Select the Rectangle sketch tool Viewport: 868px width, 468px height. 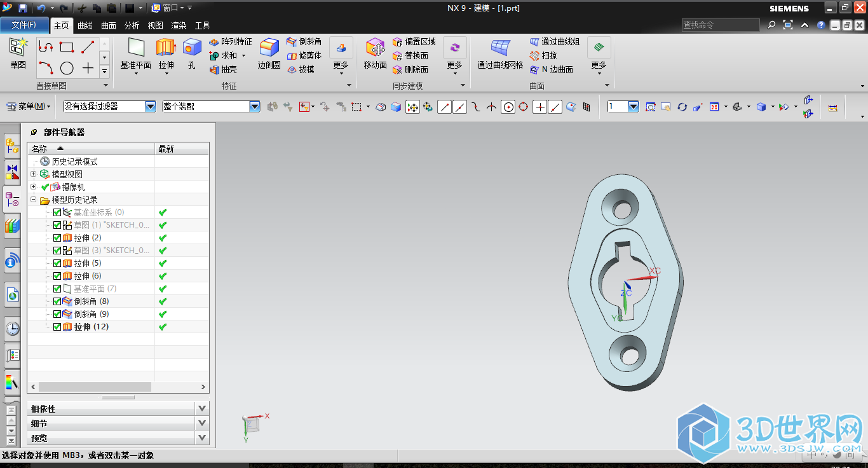67,47
